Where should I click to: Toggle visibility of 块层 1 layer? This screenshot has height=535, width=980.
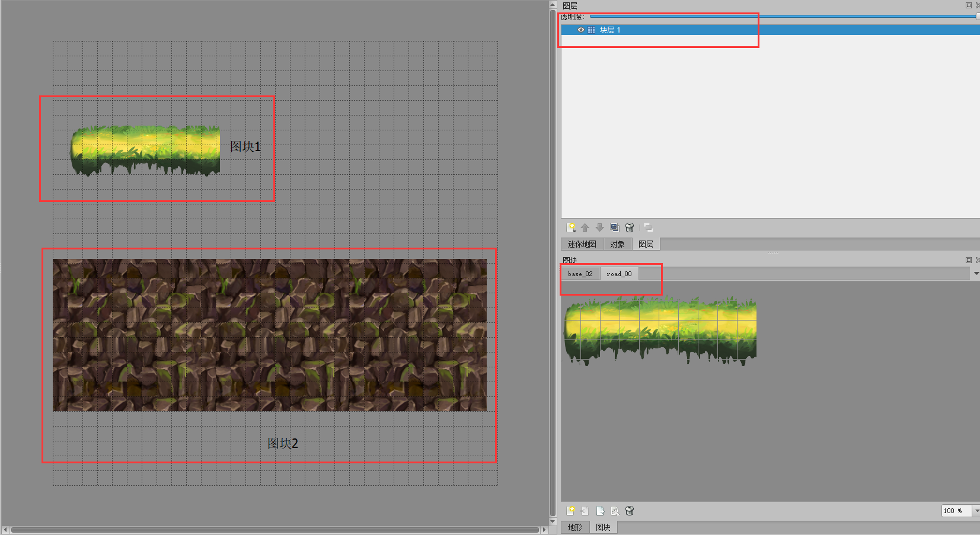(581, 30)
